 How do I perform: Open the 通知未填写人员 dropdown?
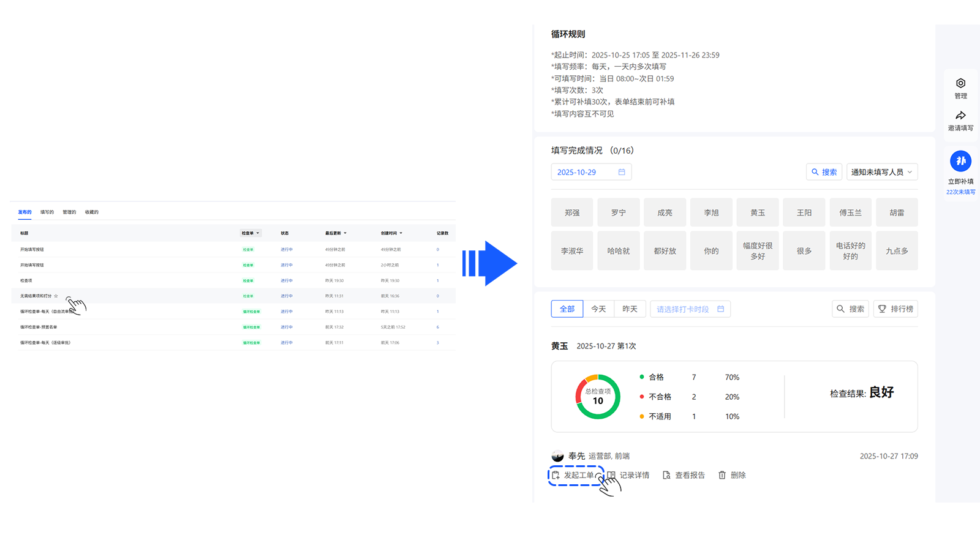click(882, 172)
